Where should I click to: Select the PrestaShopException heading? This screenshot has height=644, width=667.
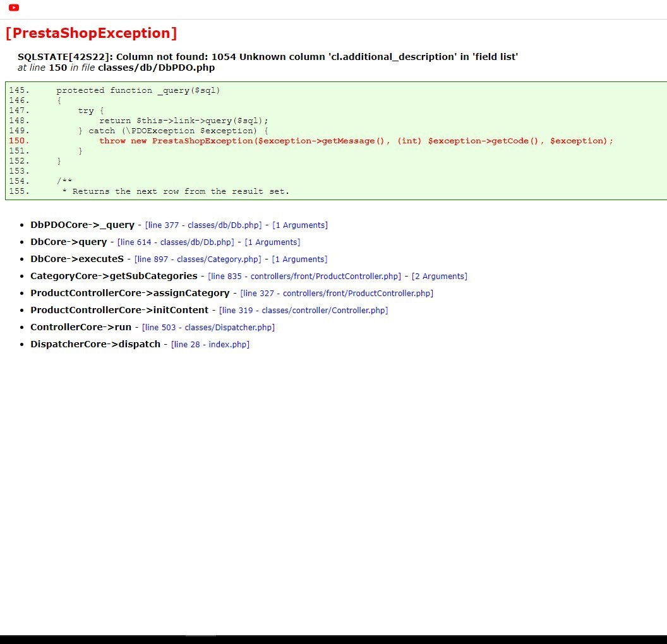click(91, 33)
